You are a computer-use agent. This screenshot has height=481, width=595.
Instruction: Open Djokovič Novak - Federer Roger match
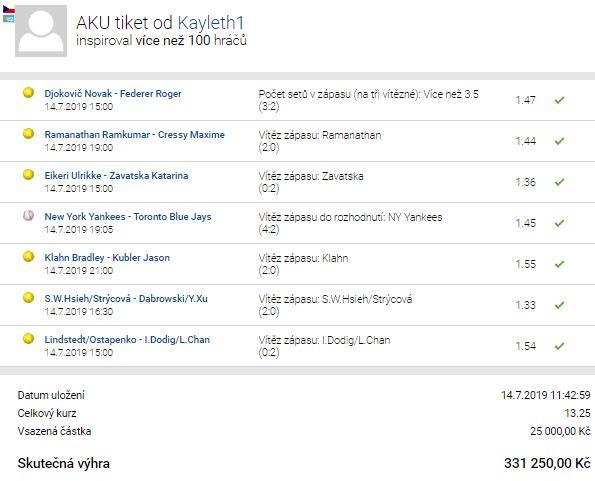113,94
